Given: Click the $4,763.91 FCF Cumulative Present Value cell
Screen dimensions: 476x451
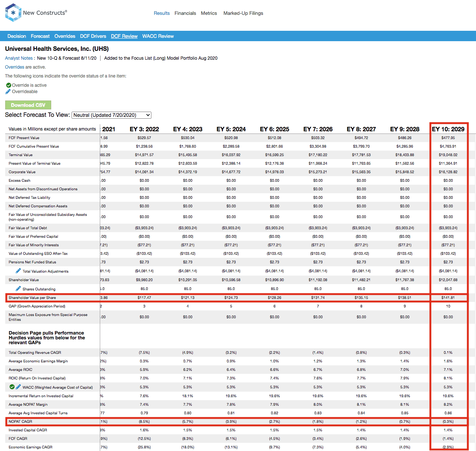Looking at the screenshot, I should pos(448,147).
